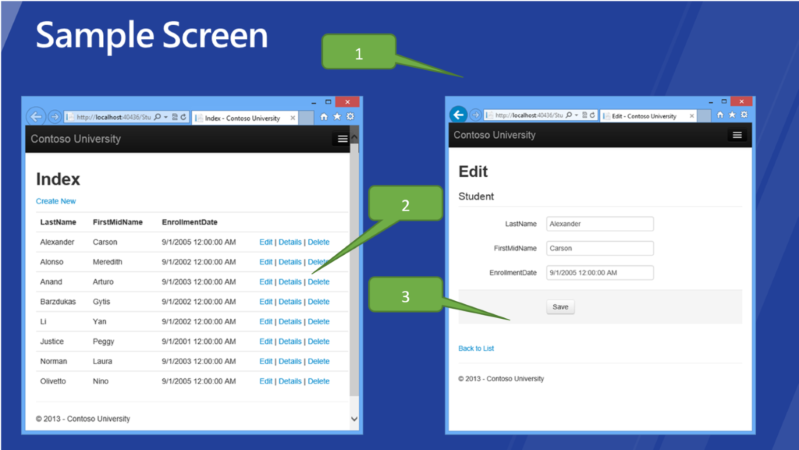Delete the Olivetto Nino row
The image size is (799, 450).
[318, 381]
